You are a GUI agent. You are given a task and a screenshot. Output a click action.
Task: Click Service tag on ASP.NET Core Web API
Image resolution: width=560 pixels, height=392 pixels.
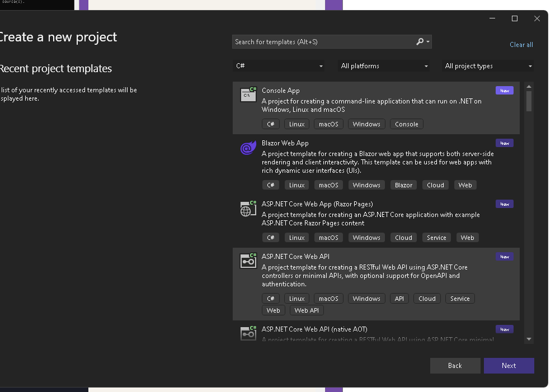[460, 299]
